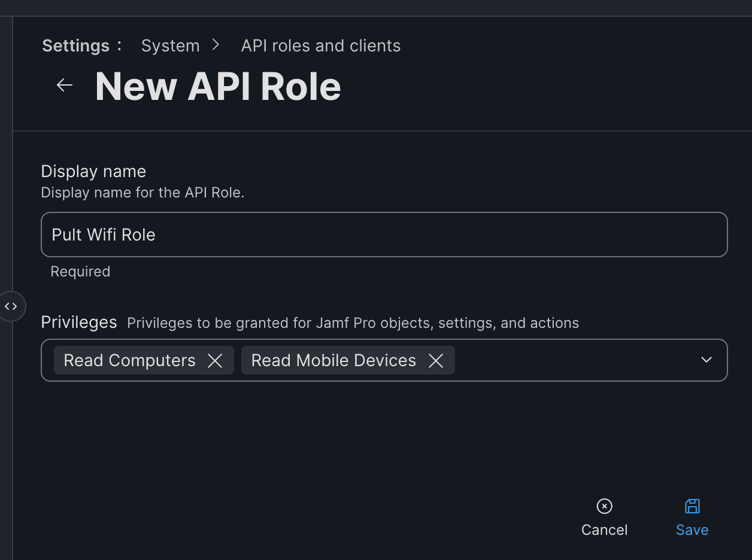Click the back arrow beside New API Role
This screenshot has height=560, width=752.
pyautogui.click(x=64, y=84)
